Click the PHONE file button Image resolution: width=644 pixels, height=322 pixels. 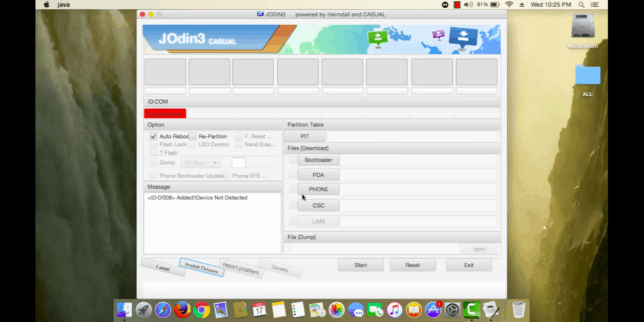click(x=318, y=189)
